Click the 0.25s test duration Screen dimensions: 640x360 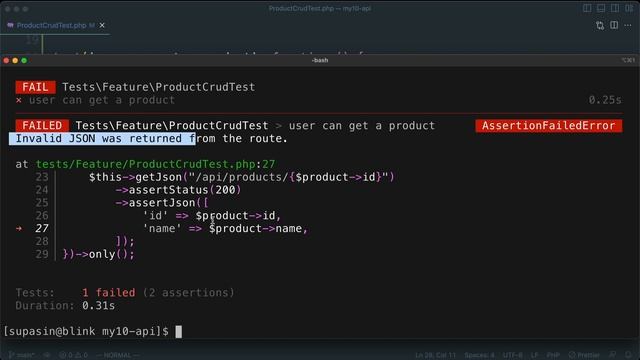click(x=605, y=100)
